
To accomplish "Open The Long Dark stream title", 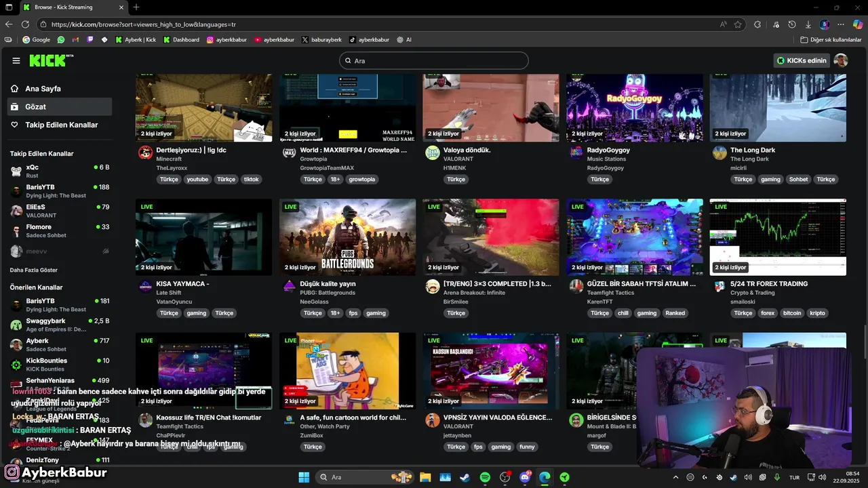I will tap(753, 150).
